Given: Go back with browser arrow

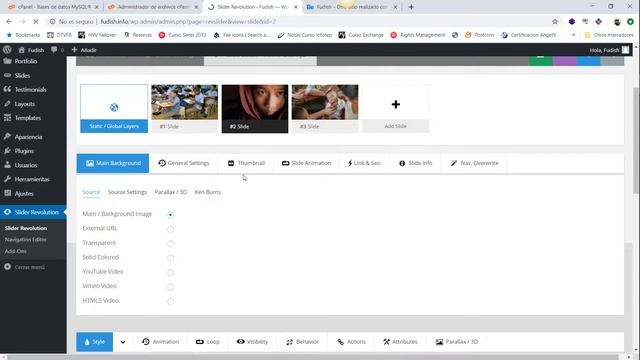Looking at the screenshot, I should pyautogui.click(x=9, y=22).
